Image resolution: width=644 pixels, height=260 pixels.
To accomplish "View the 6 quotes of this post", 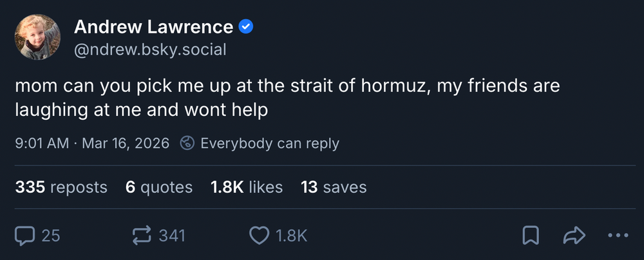I will point(159,187).
